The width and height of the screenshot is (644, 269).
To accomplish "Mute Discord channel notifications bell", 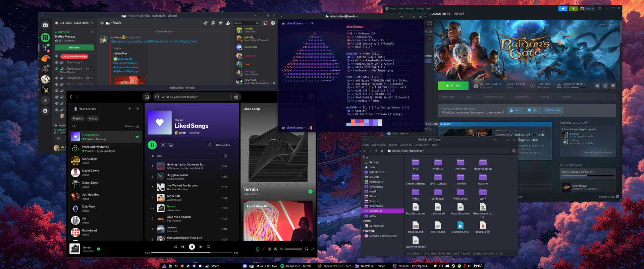I will click(x=213, y=23).
